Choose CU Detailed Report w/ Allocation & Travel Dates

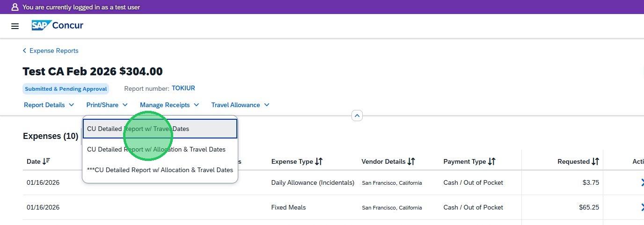click(x=160, y=149)
